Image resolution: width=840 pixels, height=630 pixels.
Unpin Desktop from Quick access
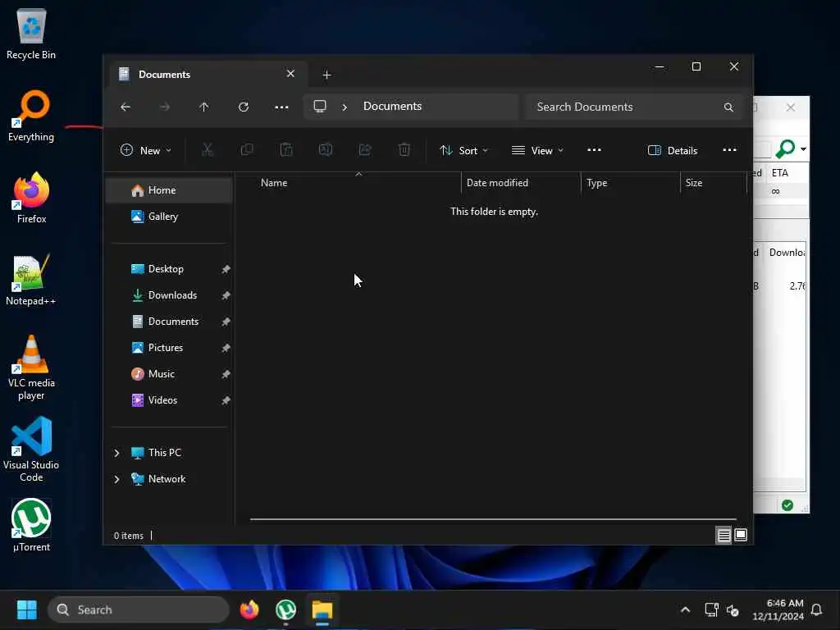pyautogui.click(x=226, y=269)
